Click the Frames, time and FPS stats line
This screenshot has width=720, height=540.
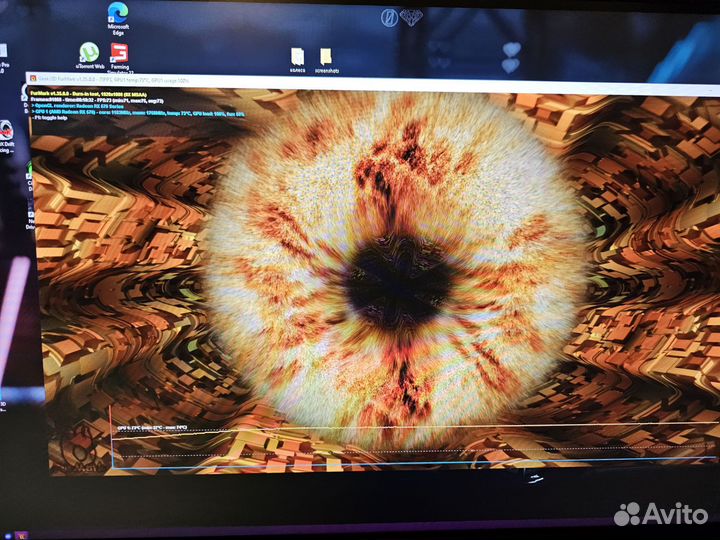pos(97,100)
